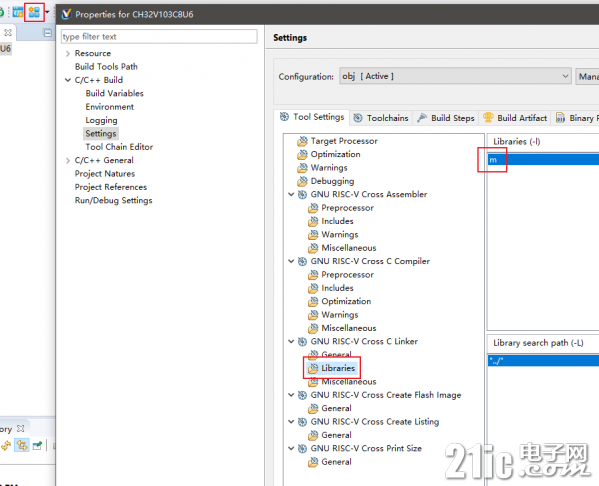Expand the C/C++ General node
The width and height of the screenshot is (599, 486).
tap(68, 160)
